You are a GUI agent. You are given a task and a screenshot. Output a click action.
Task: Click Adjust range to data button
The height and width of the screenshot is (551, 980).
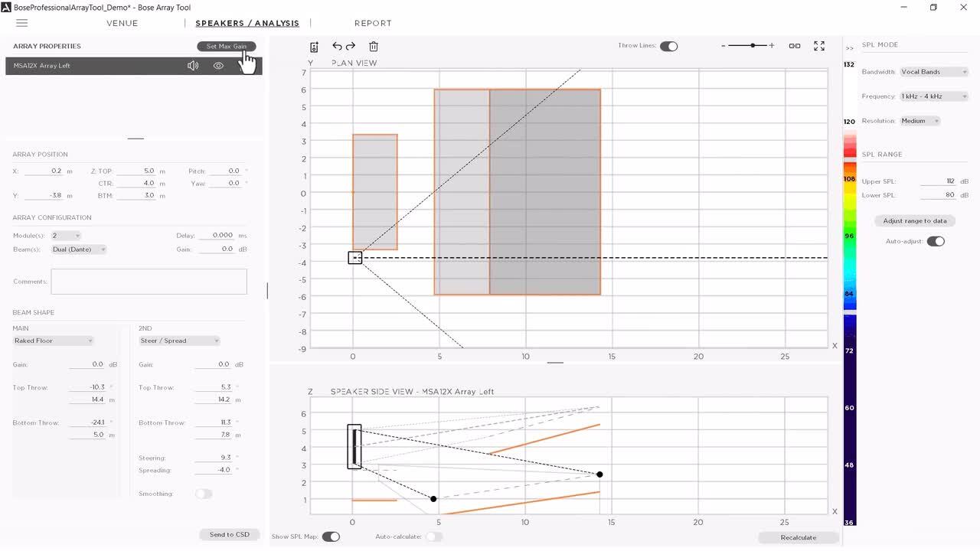point(915,220)
